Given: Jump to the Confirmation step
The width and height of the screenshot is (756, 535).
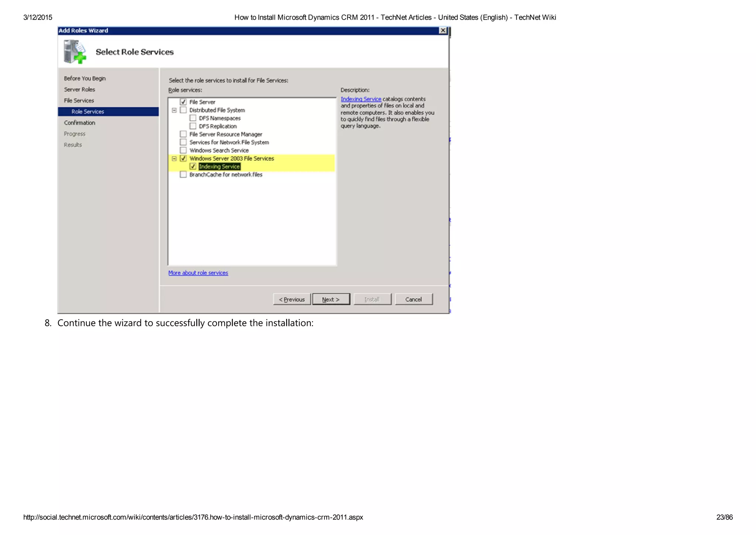Looking at the screenshot, I should click(x=79, y=123).
